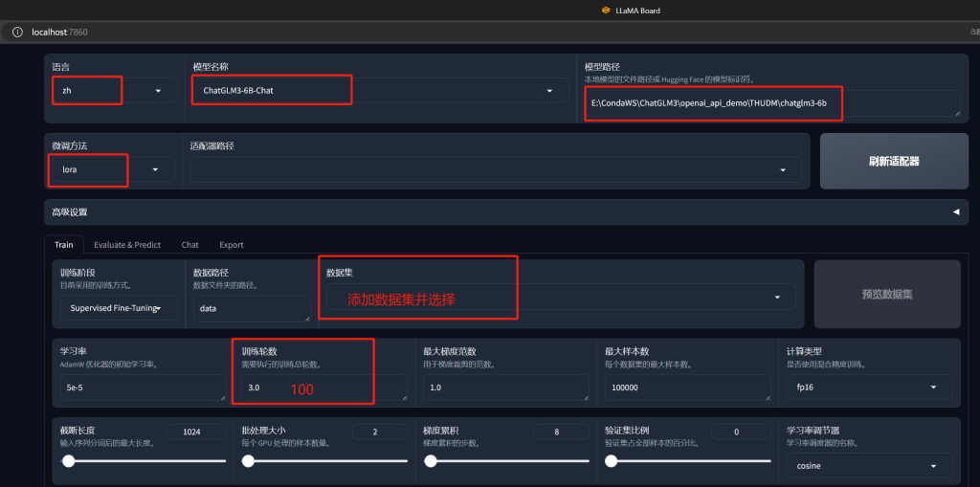Click the validation set ratio slider handle

tap(612, 461)
